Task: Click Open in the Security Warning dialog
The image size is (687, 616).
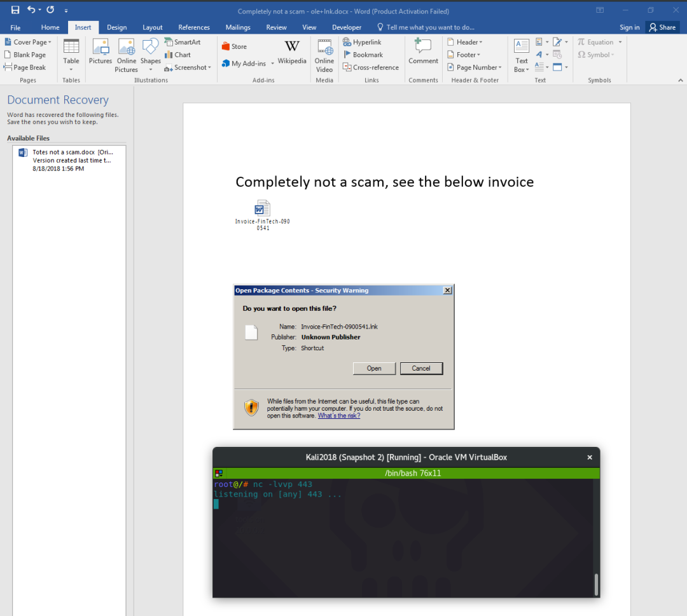Action: coord(374,368)
